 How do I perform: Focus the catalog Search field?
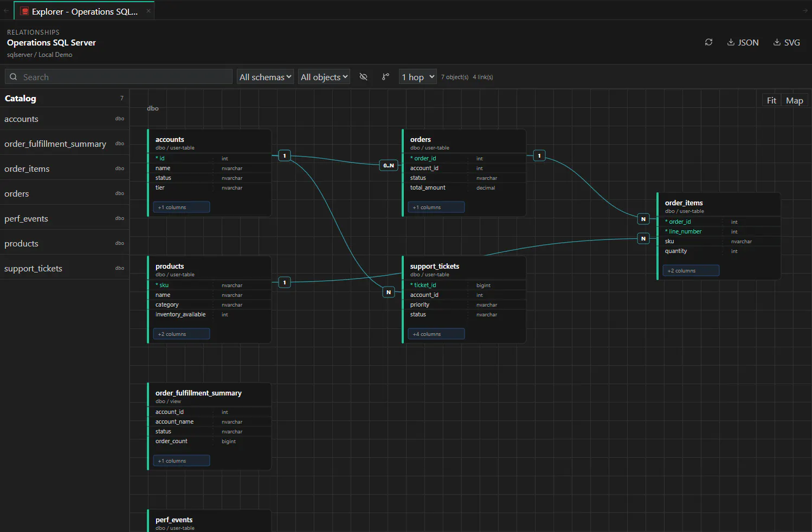[x=119, y=77]
